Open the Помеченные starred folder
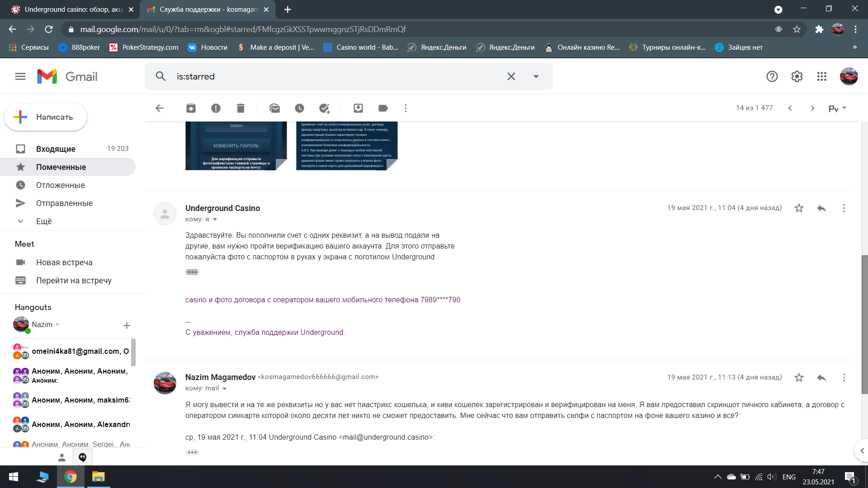Screen dimensions: 868x488 68,167
